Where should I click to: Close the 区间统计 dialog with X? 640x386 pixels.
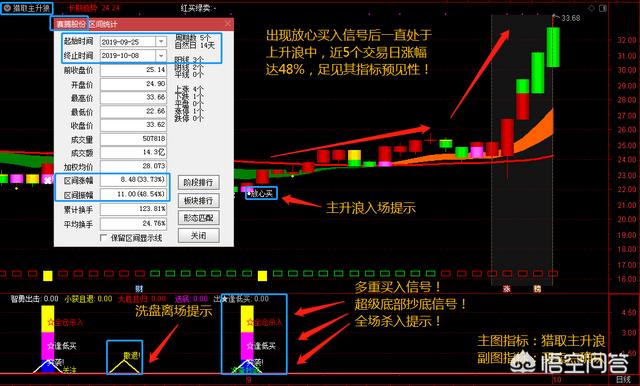[x=228, y=24]
